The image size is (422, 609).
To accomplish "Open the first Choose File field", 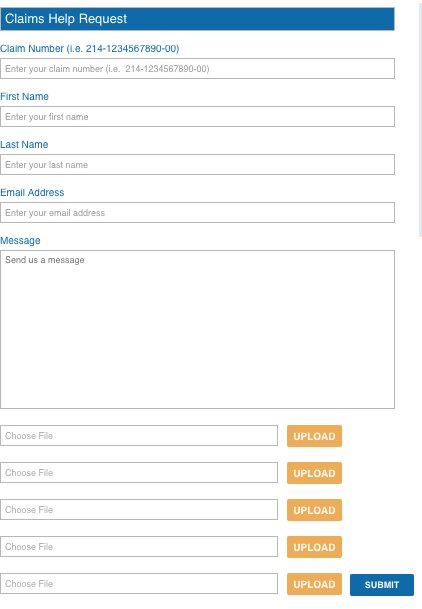I will click(x=139, y=436).
